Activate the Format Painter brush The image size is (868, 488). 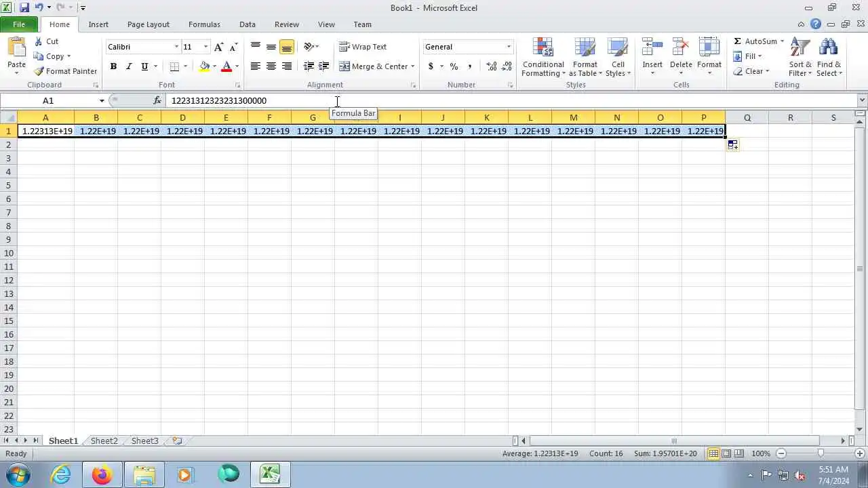coord(39,71)
